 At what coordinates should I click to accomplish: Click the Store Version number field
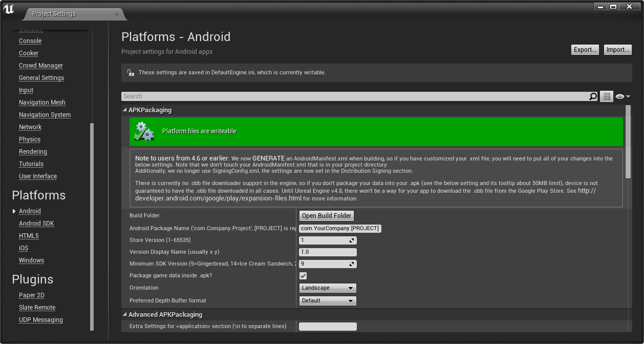[x=328, y=240]
